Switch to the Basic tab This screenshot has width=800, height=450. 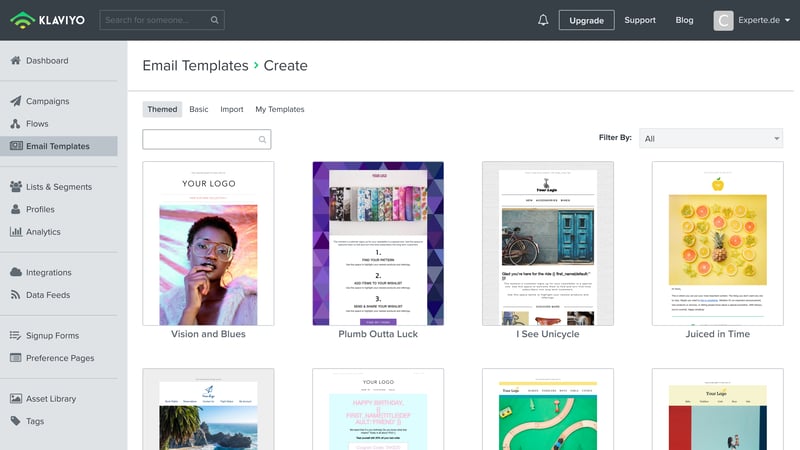coord(199,109)
